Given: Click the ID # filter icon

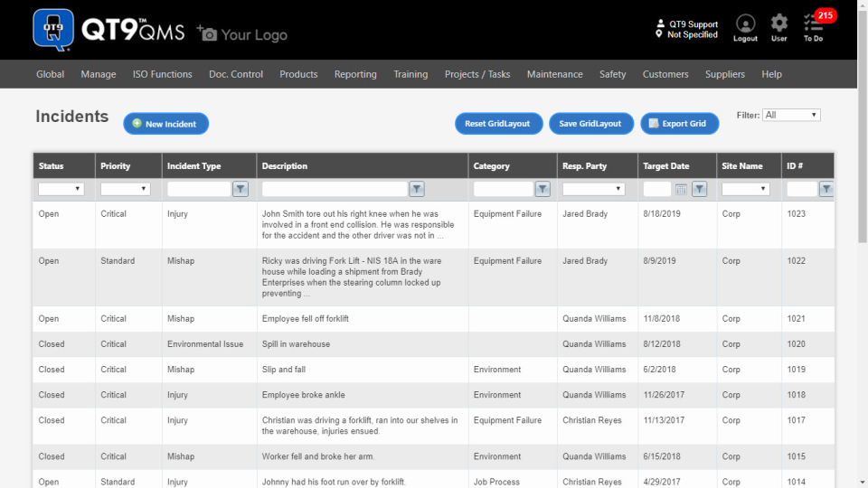Looking at the screenshot, I should pyautogui.click(x=826, y=189).
